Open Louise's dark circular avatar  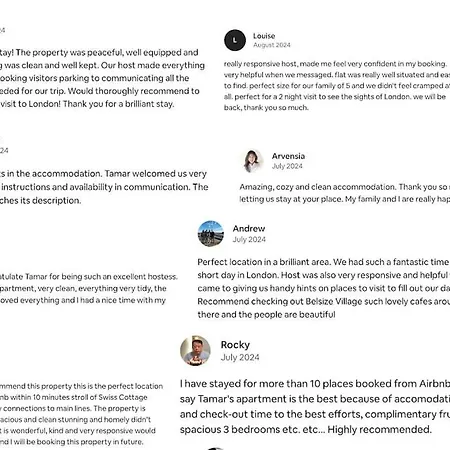tap(235, 40)
